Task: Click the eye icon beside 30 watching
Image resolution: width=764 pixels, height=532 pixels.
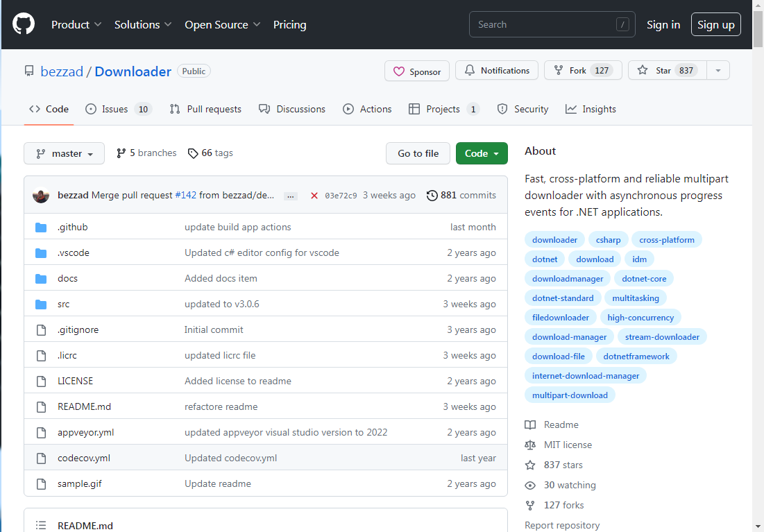Action: pos(530,486)
